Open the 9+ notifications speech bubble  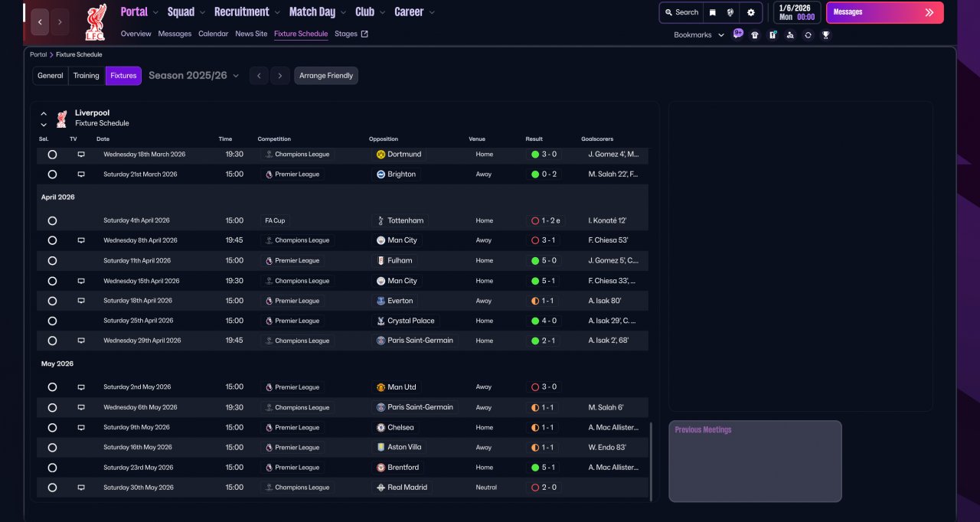[x=738, y=34]
